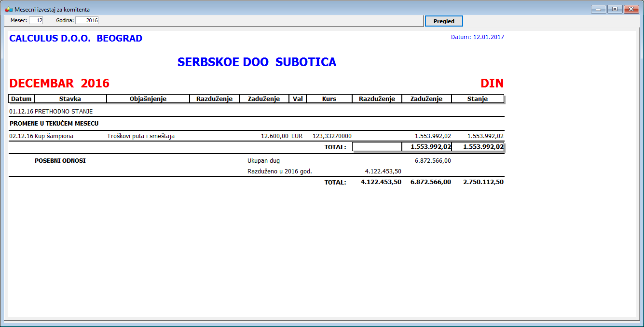Click the final balance 2.750.112,50

coord(483,182)
